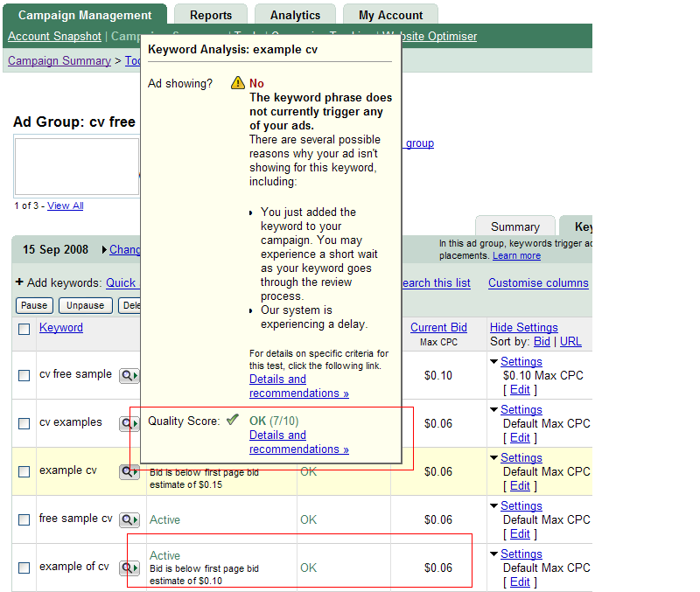Switch to Campaign Management tab
Screen dimensions: 700x592
click(x=85, y=15)
